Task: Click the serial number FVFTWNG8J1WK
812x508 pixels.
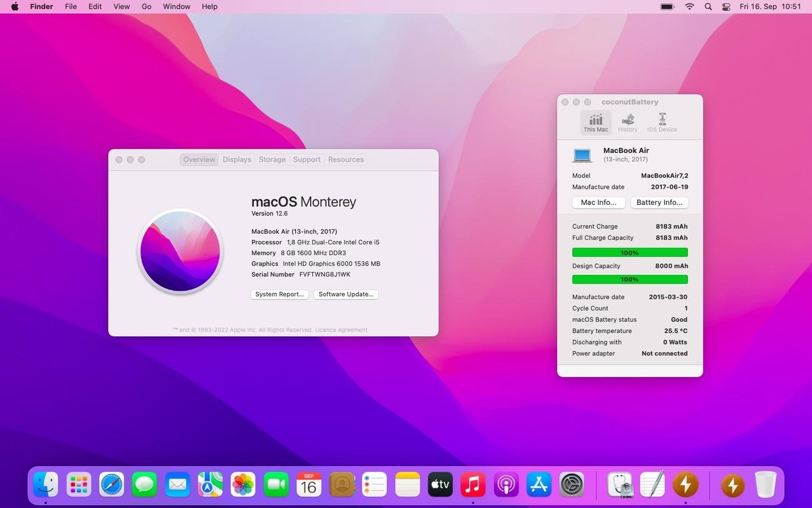Action: [325, 274]
